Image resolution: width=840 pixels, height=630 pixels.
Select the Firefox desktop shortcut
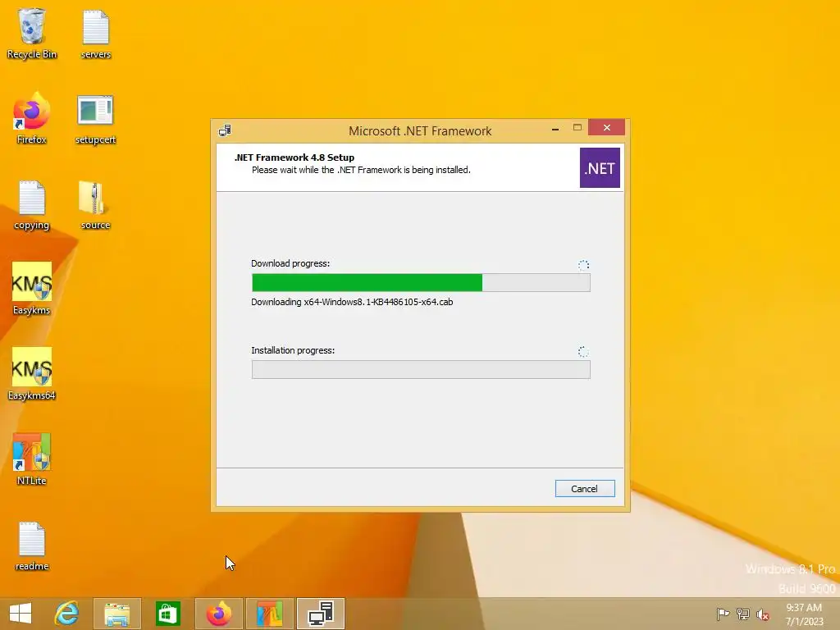[x=32, y=119]
